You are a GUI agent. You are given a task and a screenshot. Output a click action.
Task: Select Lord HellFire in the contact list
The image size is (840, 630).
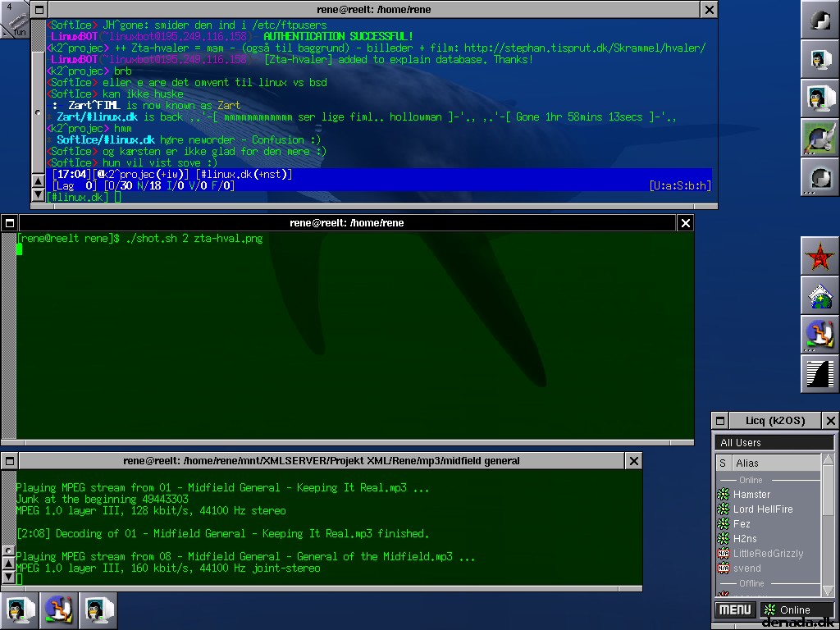click(x=768, y=509)
